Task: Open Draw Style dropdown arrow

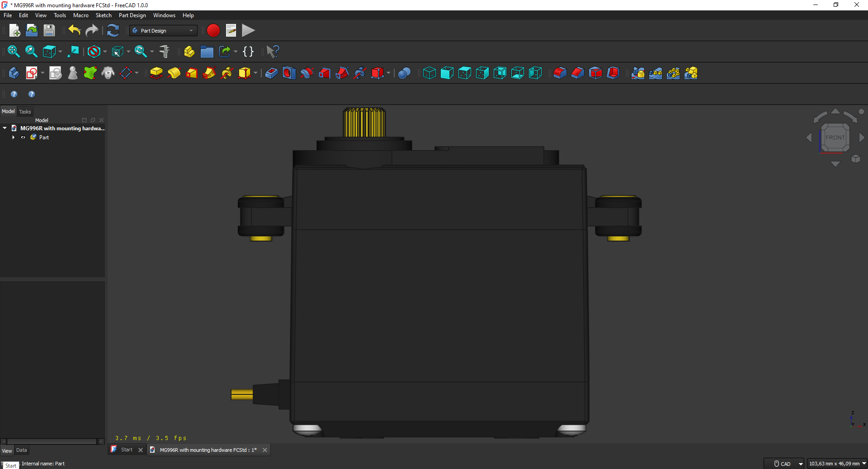Action: coord(105,52)
